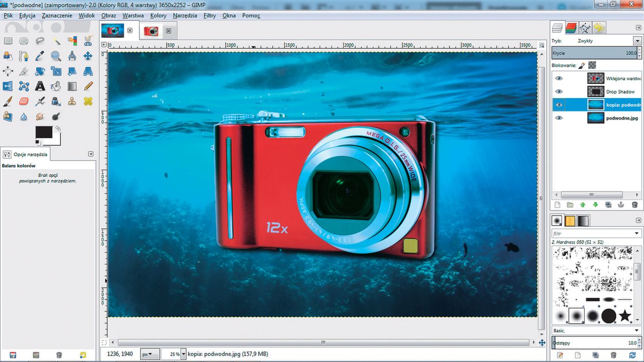Select the Move tool
644x362 pixels.
coord(88,56)
